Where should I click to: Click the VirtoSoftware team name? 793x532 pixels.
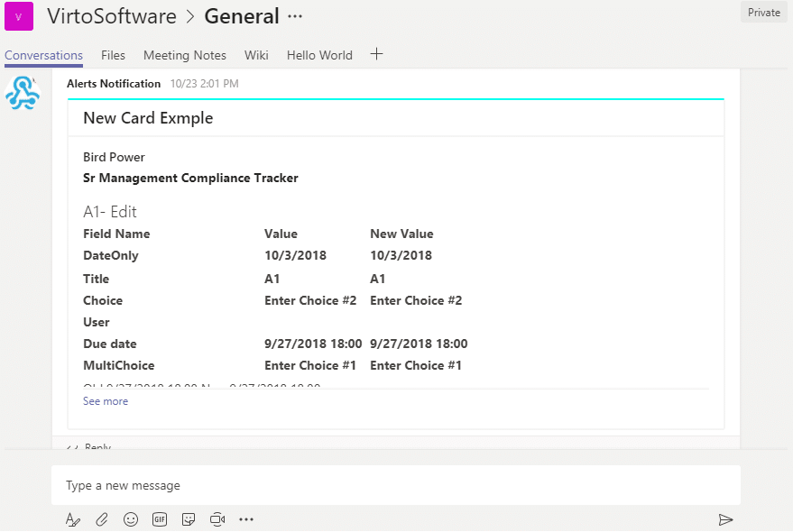[112, 16]
